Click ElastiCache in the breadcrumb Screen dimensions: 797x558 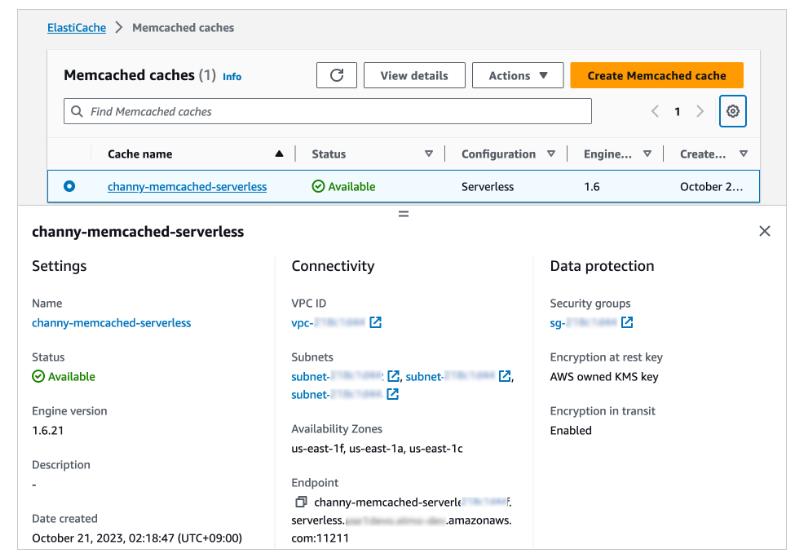pos(75,27)
